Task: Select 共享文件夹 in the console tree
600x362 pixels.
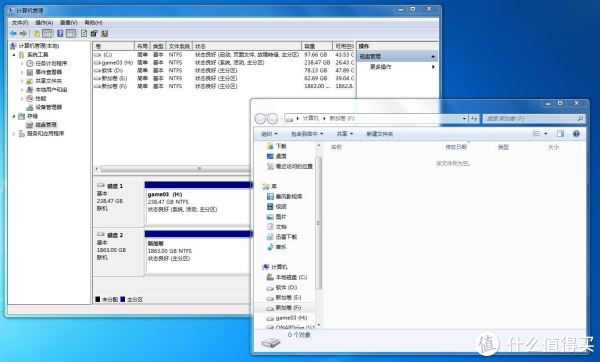Action: point(48,81)
